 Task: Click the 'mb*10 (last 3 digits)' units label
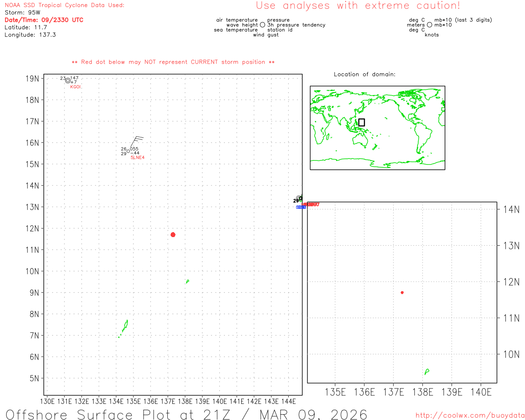tap(463, 20)
